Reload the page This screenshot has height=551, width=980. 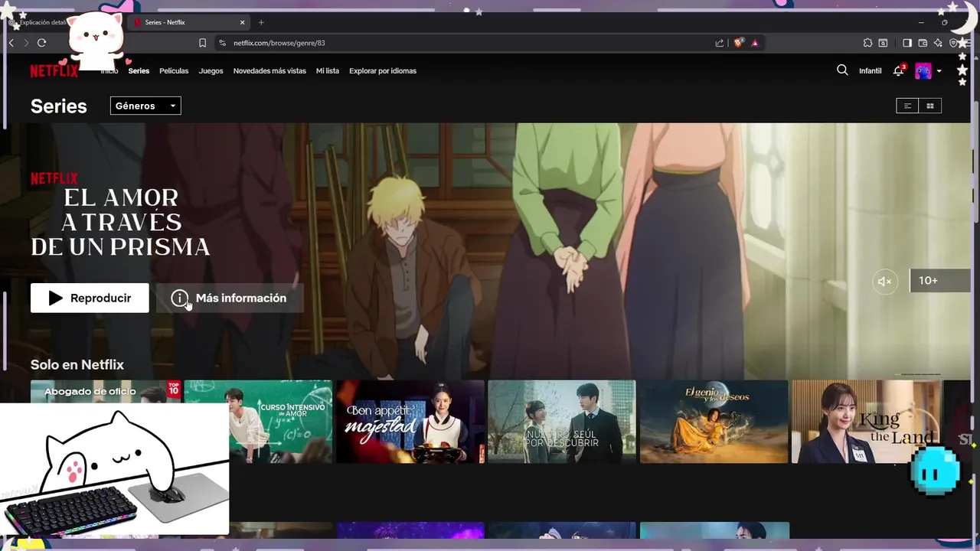point(42,43)
